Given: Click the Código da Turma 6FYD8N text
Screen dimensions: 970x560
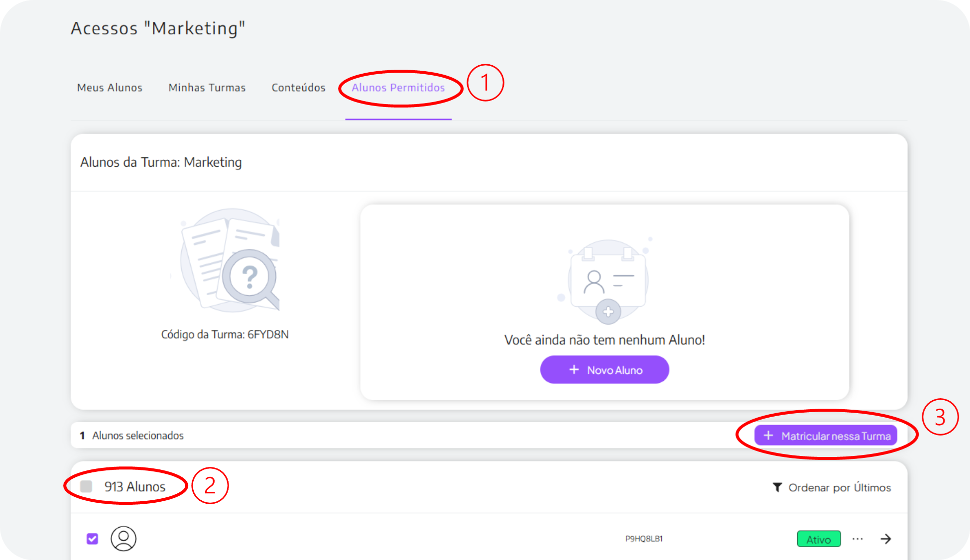Looking at the screenshot, I should [x=225, y=335].
